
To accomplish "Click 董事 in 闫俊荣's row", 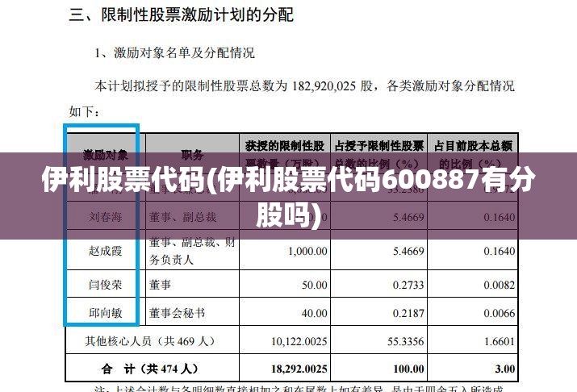I will [160, 285].
